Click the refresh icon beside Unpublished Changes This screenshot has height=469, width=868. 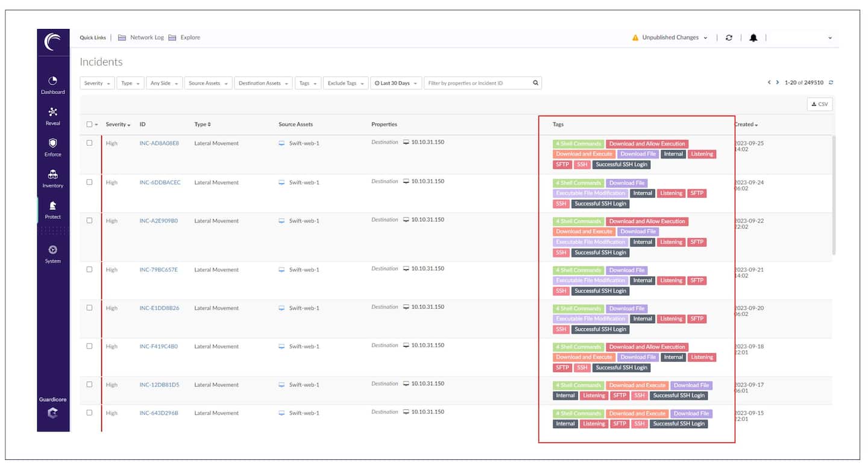[x=729, y=37]
